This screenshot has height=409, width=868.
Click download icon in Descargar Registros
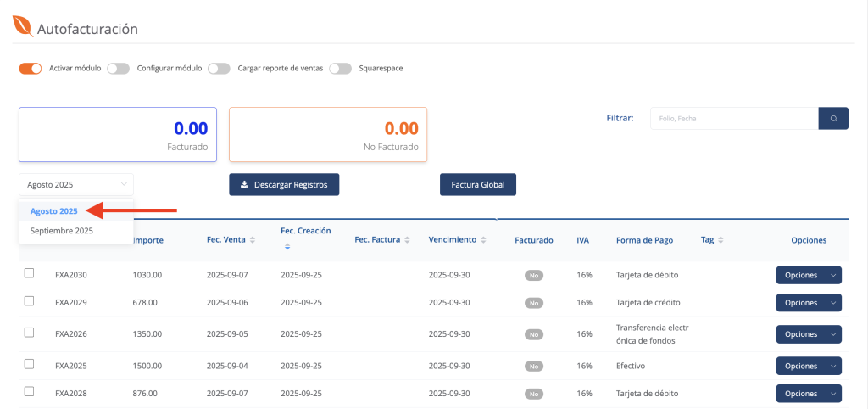pyautogui.click(x=244, y=184)
